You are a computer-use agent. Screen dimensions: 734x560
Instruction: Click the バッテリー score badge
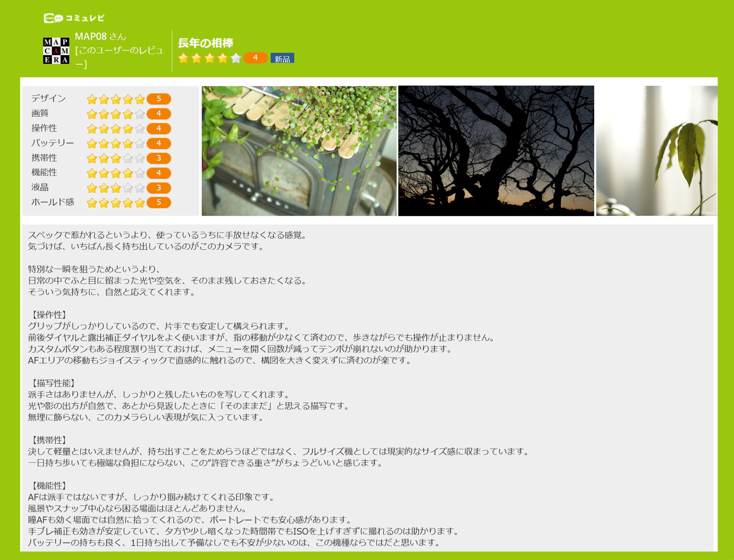159,144
